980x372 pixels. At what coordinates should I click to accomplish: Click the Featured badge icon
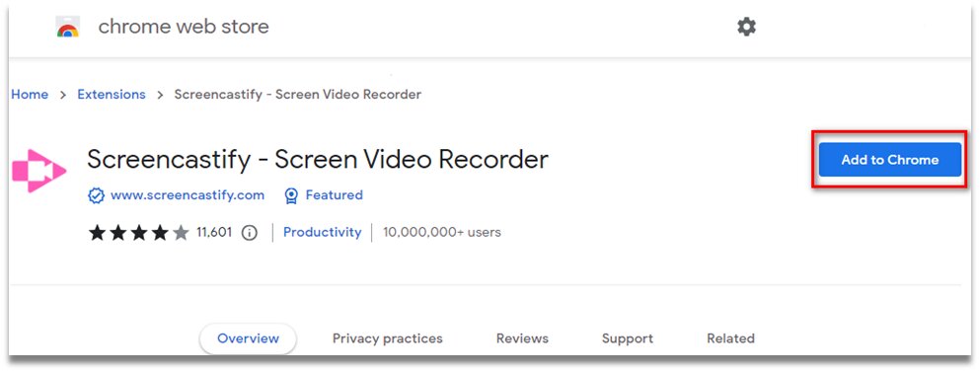click(x=291, y=195)
